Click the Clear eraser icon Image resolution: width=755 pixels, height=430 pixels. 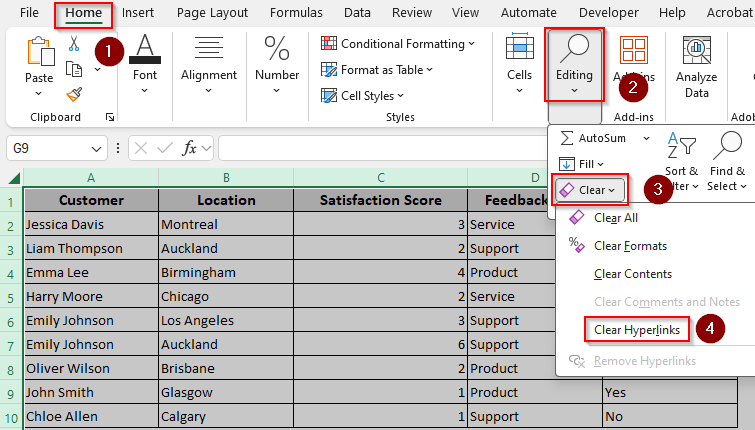tap(566, 190)
